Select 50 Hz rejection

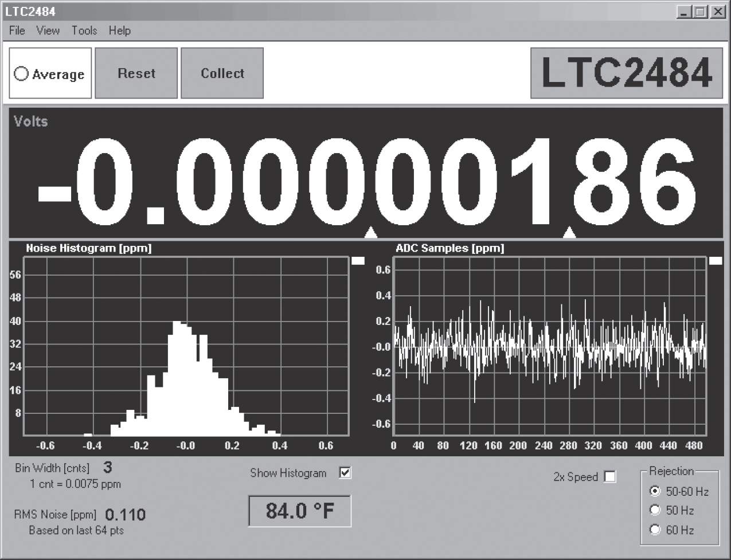[655, 510]
